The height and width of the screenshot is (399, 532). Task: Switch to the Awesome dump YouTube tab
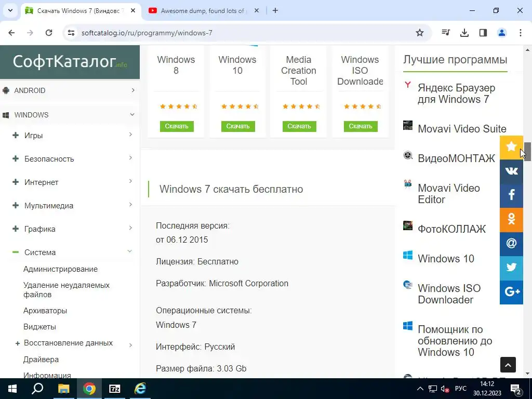204,11
